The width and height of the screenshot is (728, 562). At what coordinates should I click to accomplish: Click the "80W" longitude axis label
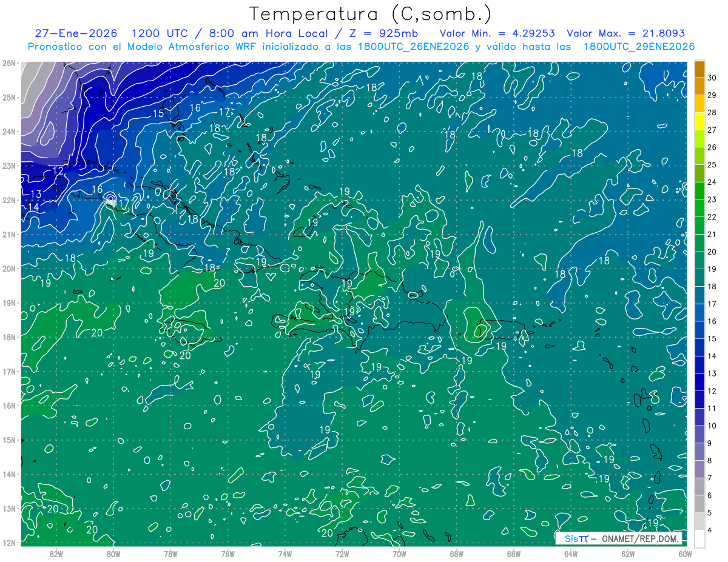click(113, 554)
